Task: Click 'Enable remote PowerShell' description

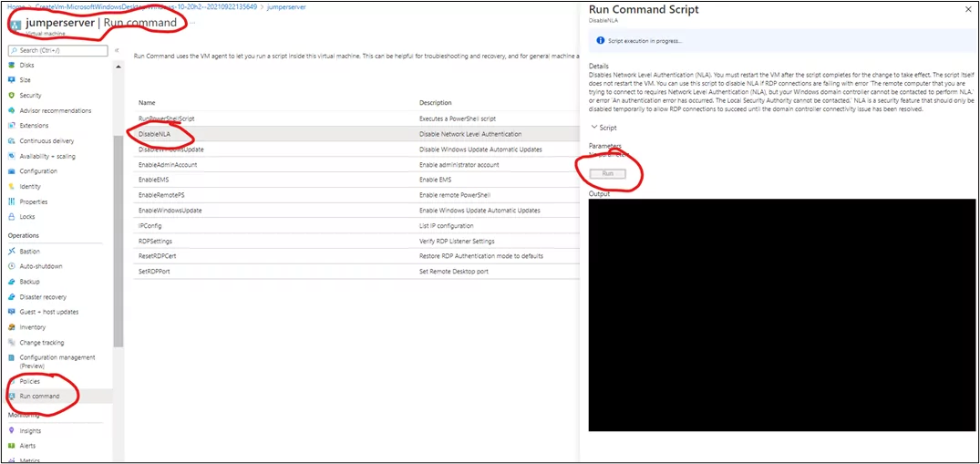Action: (x=456, y=195)
